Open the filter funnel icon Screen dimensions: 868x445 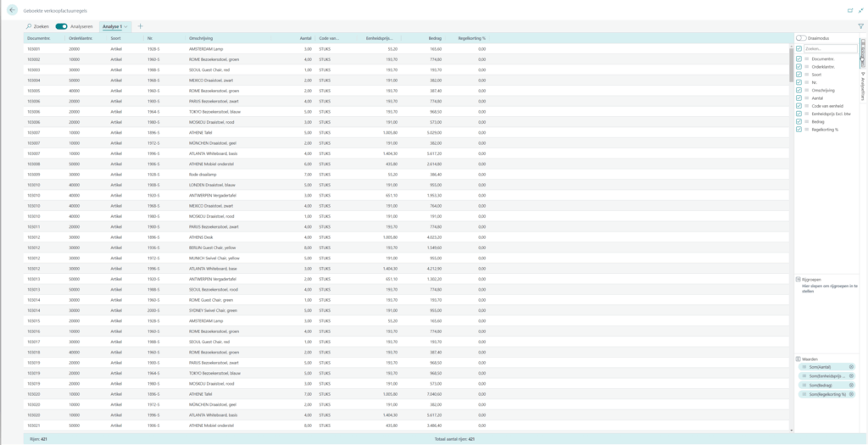click(860, 26)
